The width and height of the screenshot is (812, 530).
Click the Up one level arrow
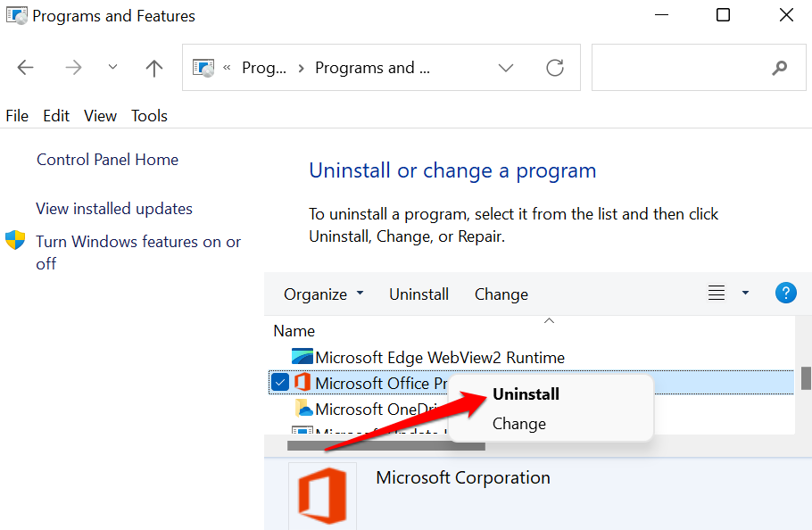tap(154, 68)
